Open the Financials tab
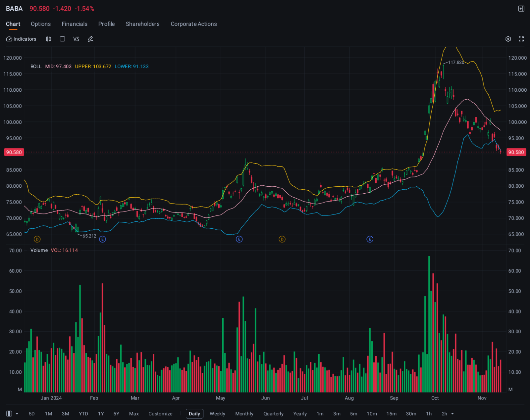This screenshot has width=530, height=420. [75, 24]
